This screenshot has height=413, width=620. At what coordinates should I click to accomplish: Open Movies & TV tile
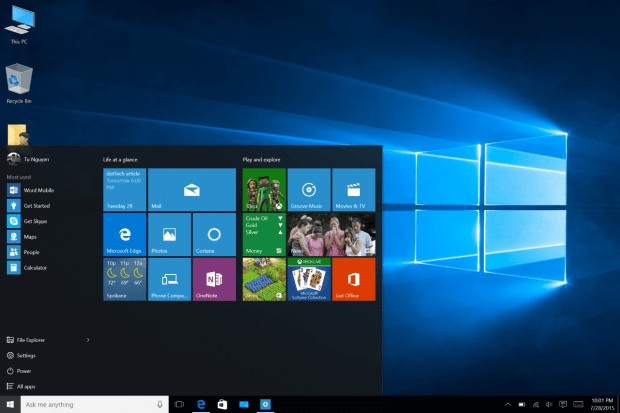click(x=354, y=190)
